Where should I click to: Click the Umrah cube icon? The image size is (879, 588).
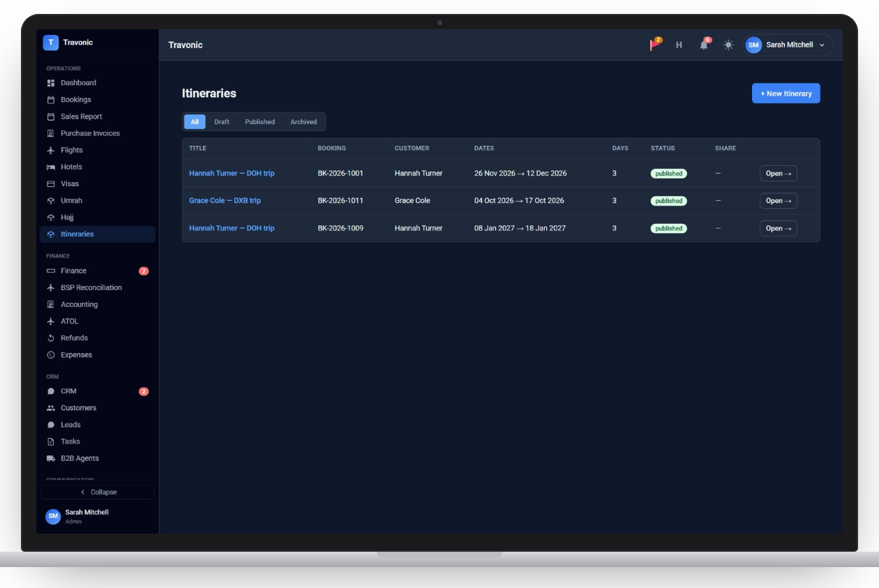pyautogui.click(x=51, y=200)
